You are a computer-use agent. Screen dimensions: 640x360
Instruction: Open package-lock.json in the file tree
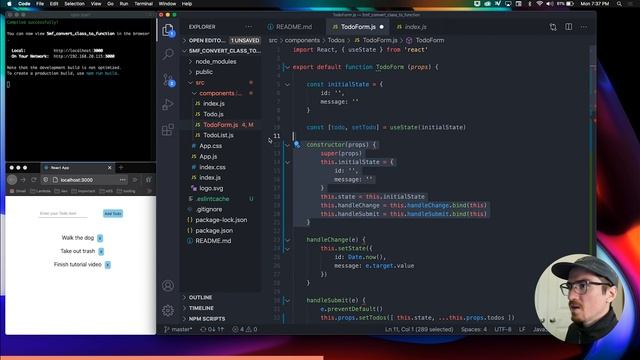click(x=220, y=220)
